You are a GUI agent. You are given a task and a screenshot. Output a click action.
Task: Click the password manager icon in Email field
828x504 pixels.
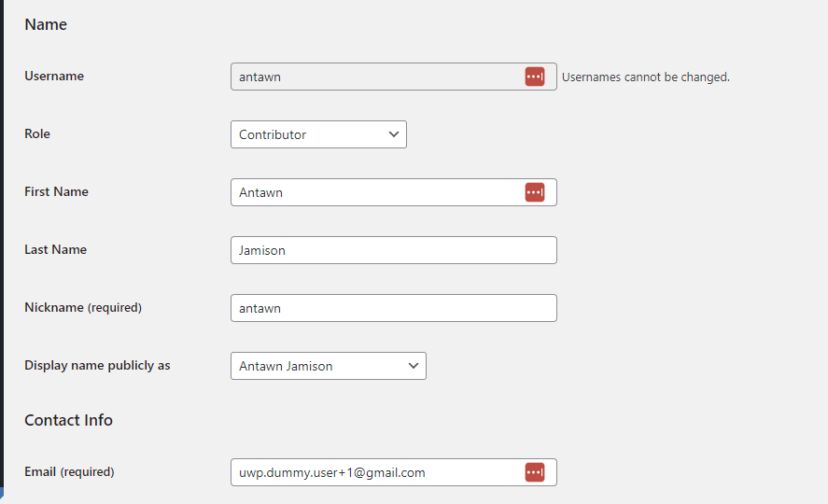[x=534, y=472]
